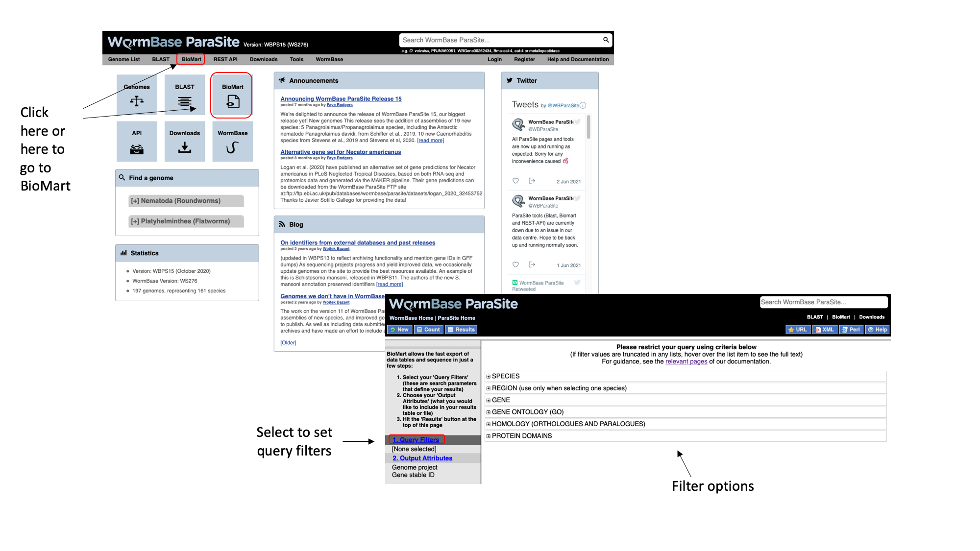980x551 pixels.
Task: Open Downloads in the navigation bar
Action: coord(264,59)
